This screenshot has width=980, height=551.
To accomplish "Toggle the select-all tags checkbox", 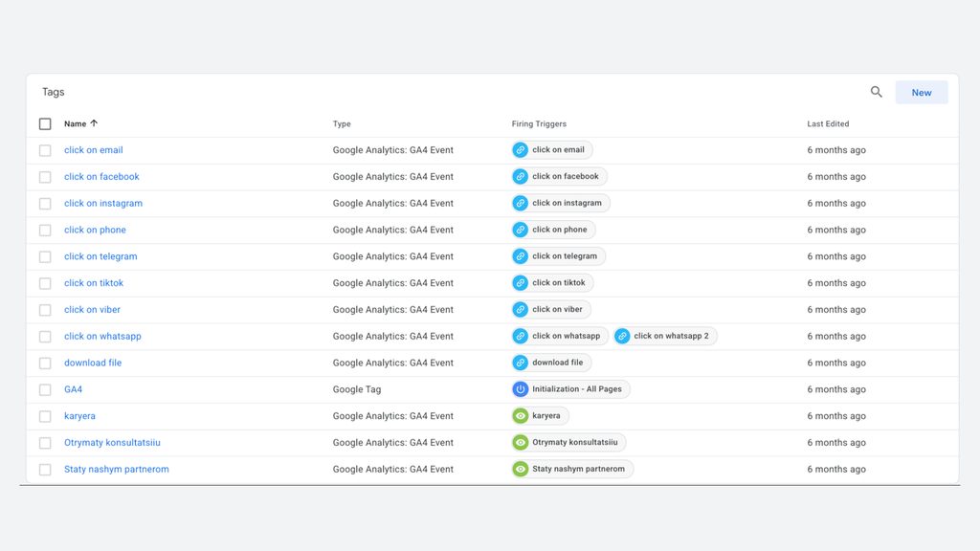I will [x=45, y=123].
